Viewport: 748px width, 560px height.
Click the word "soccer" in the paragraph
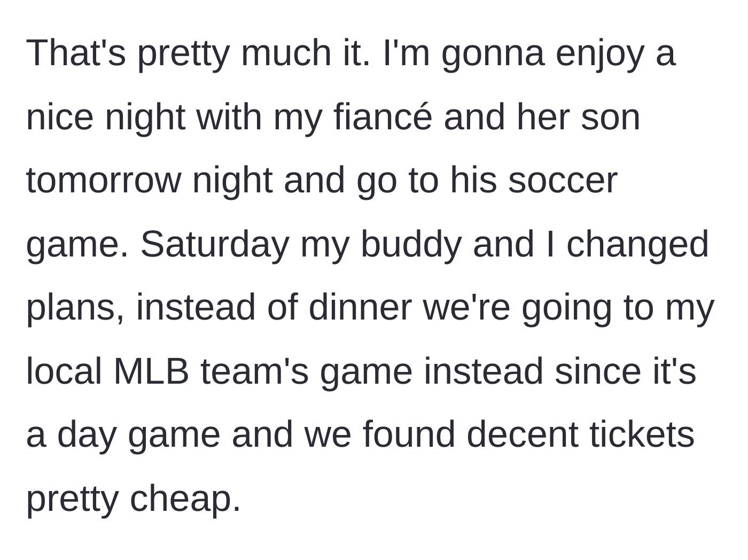pyautogui.click(x=563, y=180)
